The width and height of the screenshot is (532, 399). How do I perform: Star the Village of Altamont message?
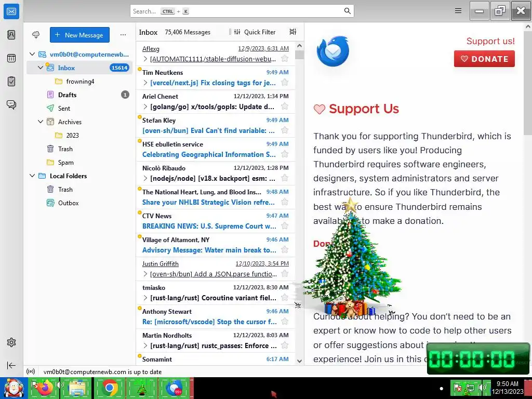[285, 250]
